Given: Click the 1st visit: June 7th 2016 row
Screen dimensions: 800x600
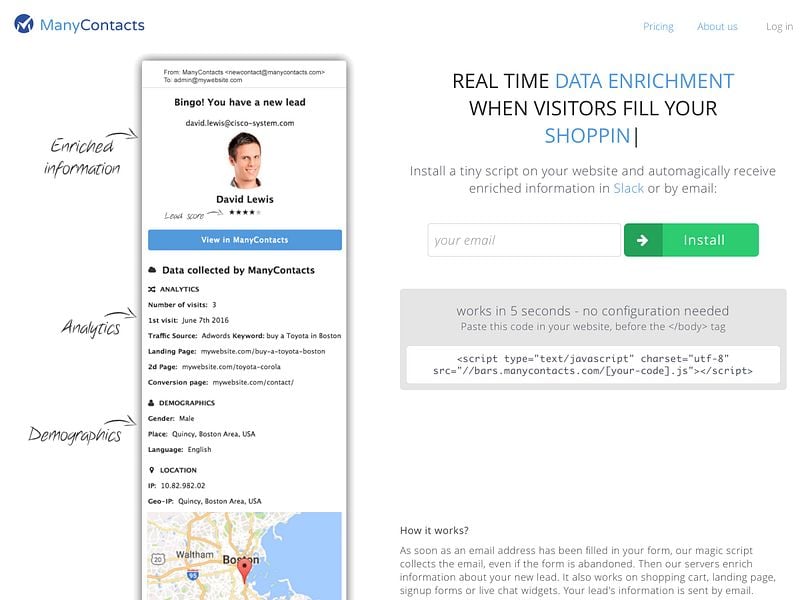Looking at the screenshot, I should click(x=188, y=320).
